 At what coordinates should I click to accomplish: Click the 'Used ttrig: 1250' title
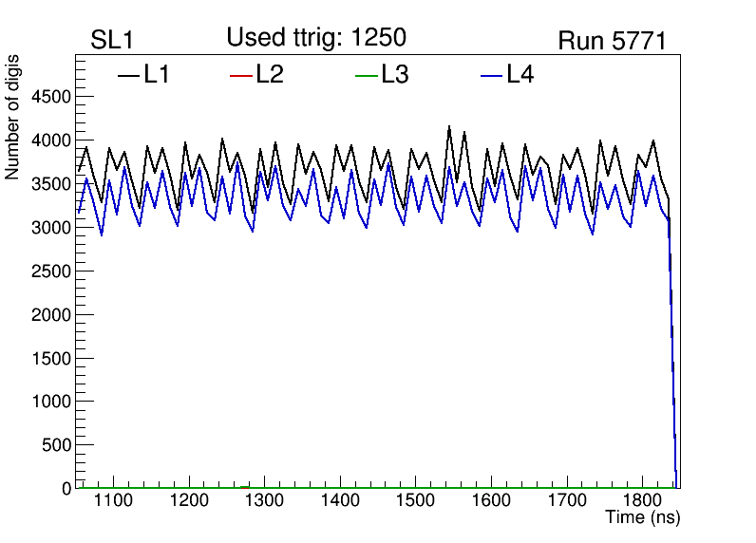tap(316, 38)
